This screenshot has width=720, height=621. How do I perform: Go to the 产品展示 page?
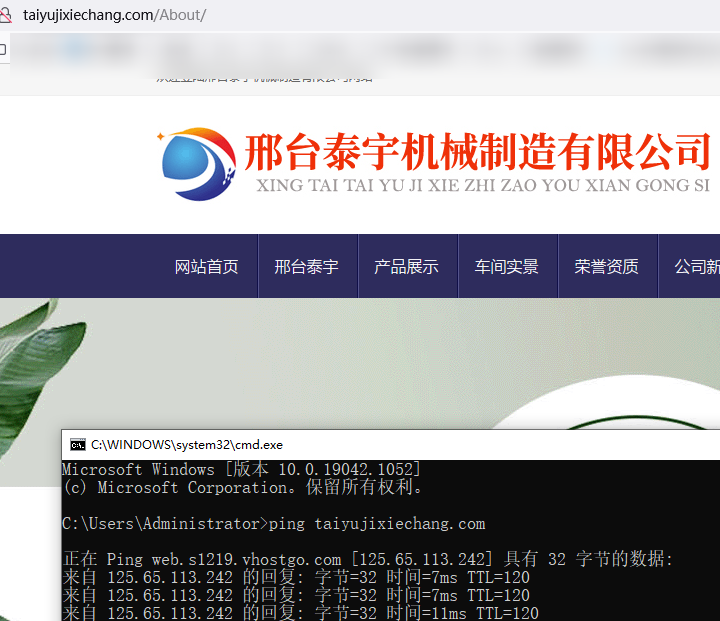click(x=406, y=267)
